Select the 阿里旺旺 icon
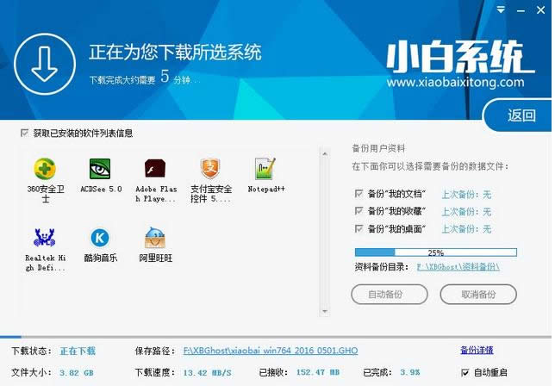The image size is (555, 392). click(155, 238)
